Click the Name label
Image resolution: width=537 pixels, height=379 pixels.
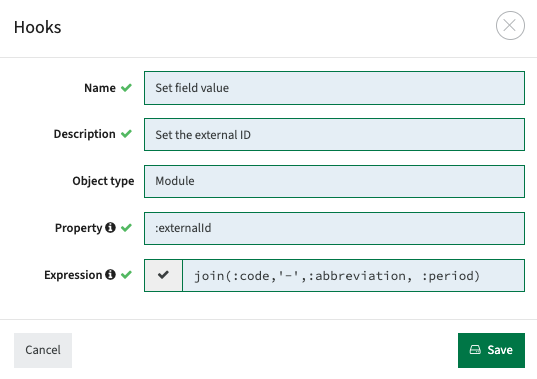click(x=100, y=88)
